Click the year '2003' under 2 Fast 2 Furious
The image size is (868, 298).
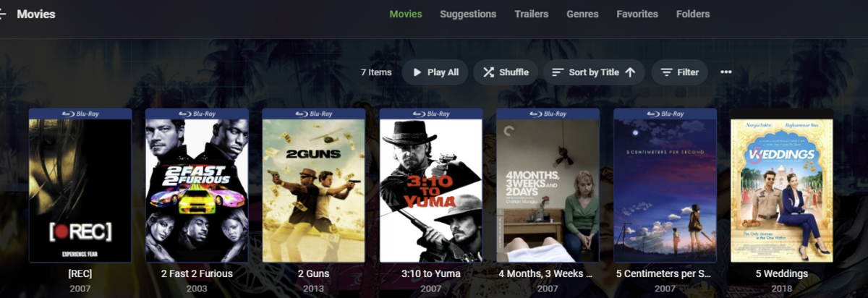point(197,289)
